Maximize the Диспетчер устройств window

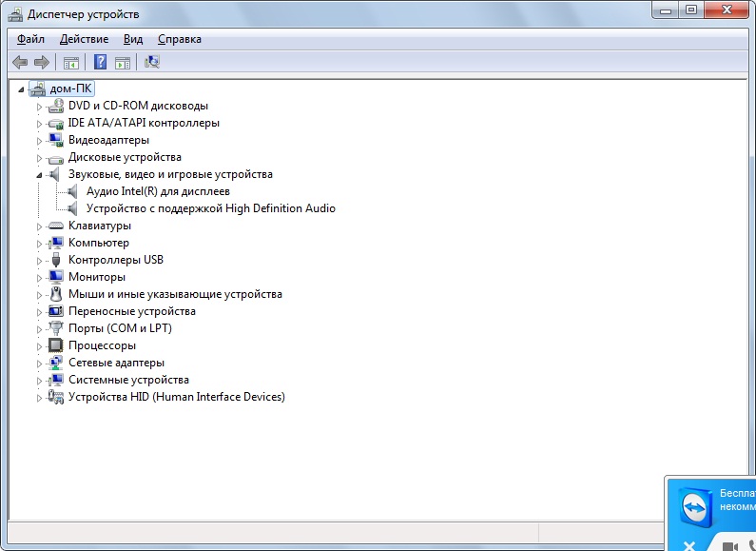[x=691, y=10]
